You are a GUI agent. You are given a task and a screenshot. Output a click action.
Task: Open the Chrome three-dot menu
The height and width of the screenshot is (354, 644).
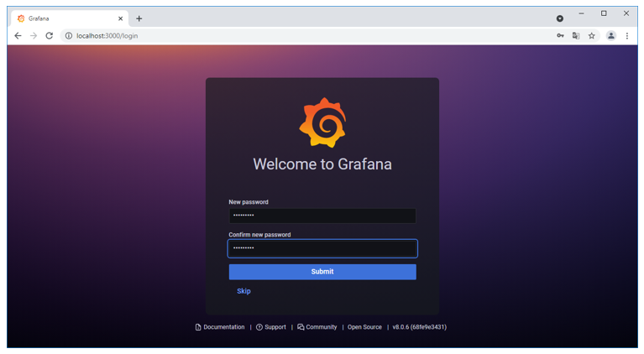pyautogui.click(x=626, y=36)
